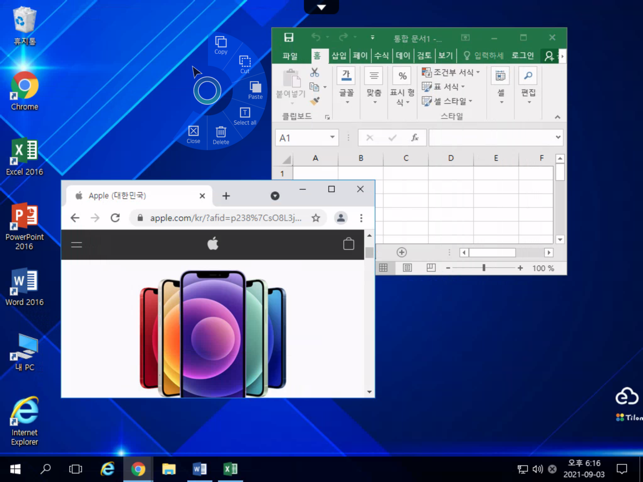Click the Excel cut scissors icon
Image resolution: width=643 pixels, height=482 pixels.
pos(315,73)
